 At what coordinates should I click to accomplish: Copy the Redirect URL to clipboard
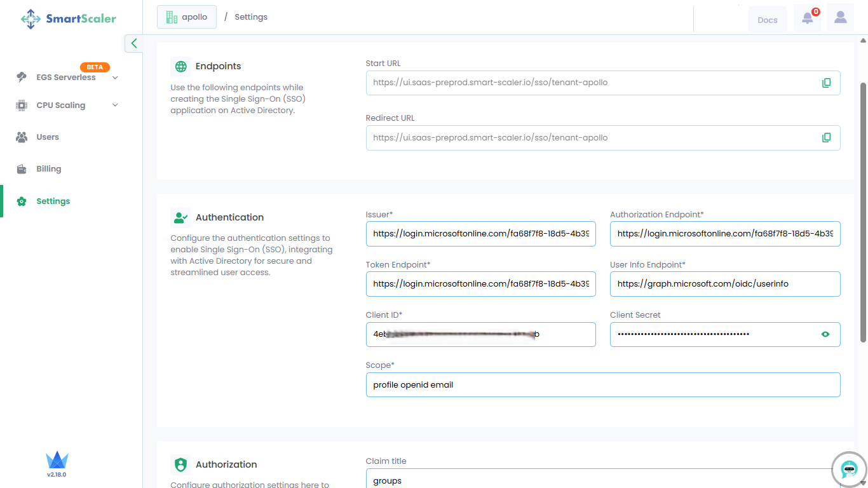pos(826,138)
